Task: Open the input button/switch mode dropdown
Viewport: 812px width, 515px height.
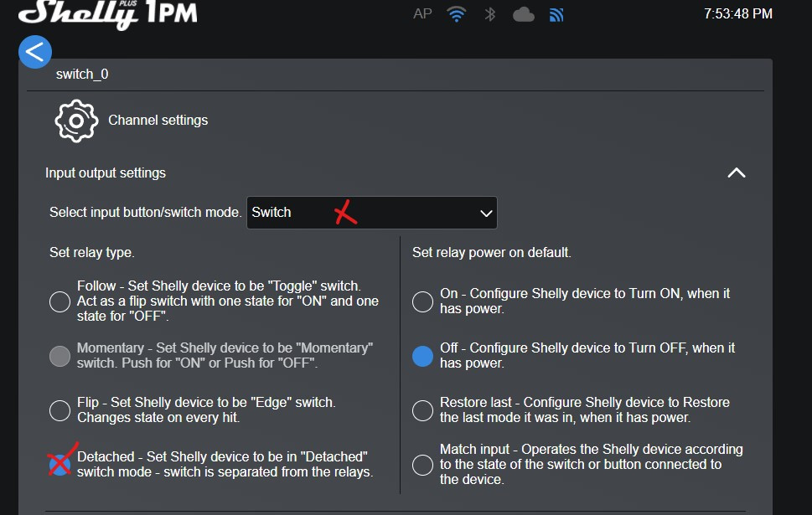Action: pos(372,213)
